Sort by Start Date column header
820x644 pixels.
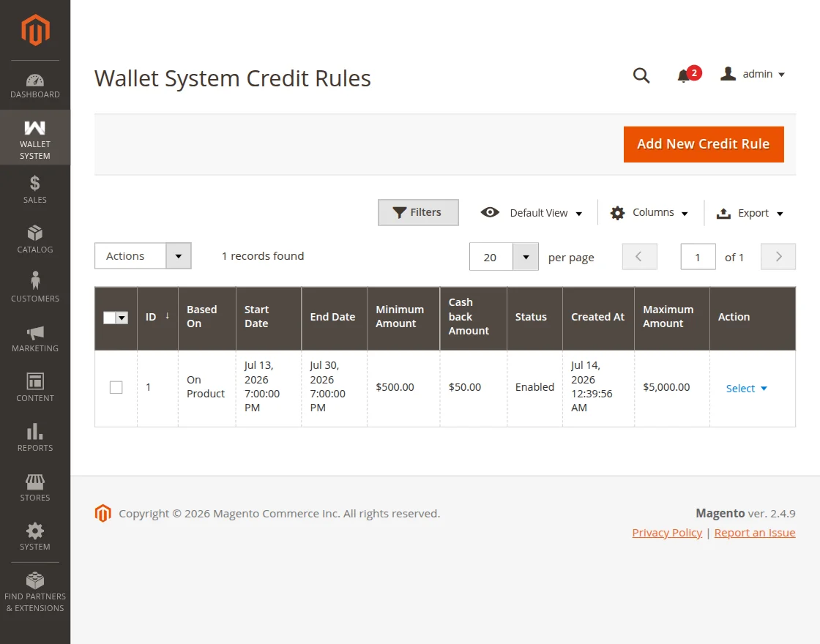pos(269,317)
